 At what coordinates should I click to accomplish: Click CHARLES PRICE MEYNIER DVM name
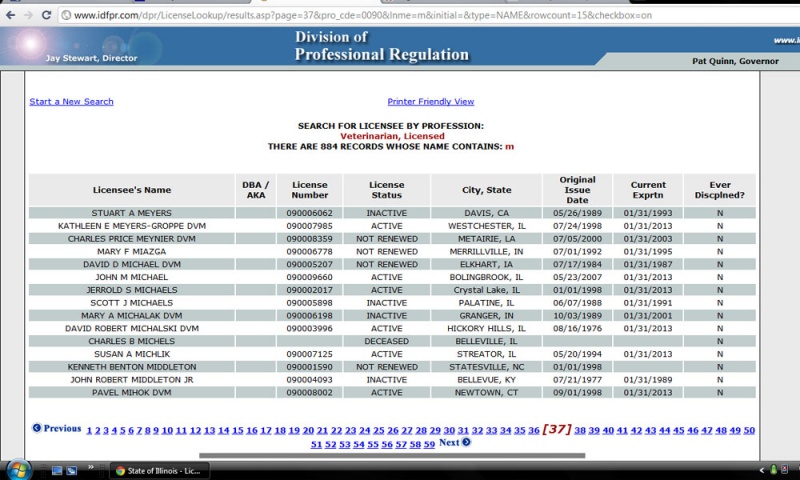(132, 239)
